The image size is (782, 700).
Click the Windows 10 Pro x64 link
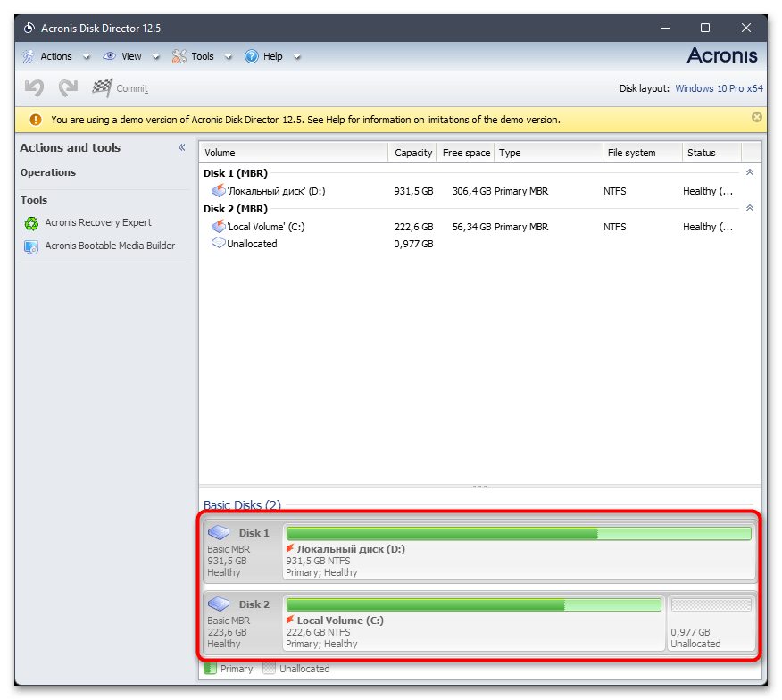[719, 88]
